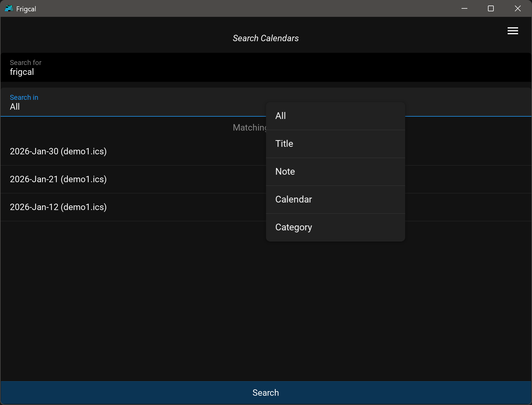Select Title in the dropdown list
The width and height of the screenshot is (532, 405).
335,144
